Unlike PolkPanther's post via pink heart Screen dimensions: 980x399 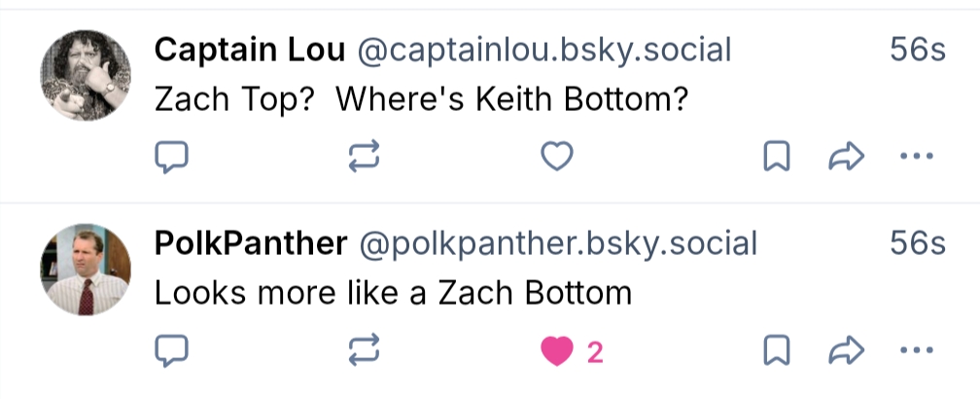click(x=557, y=351)
